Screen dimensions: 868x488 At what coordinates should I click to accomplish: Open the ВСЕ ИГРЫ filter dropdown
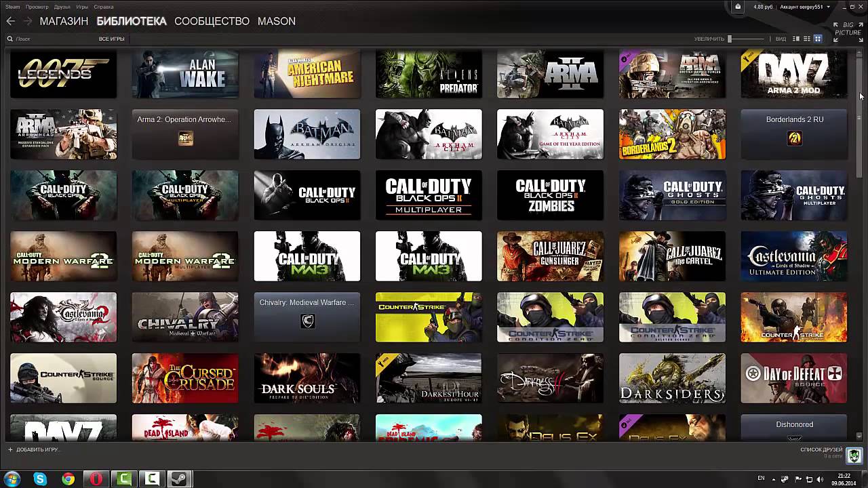[x=112, y=39]
